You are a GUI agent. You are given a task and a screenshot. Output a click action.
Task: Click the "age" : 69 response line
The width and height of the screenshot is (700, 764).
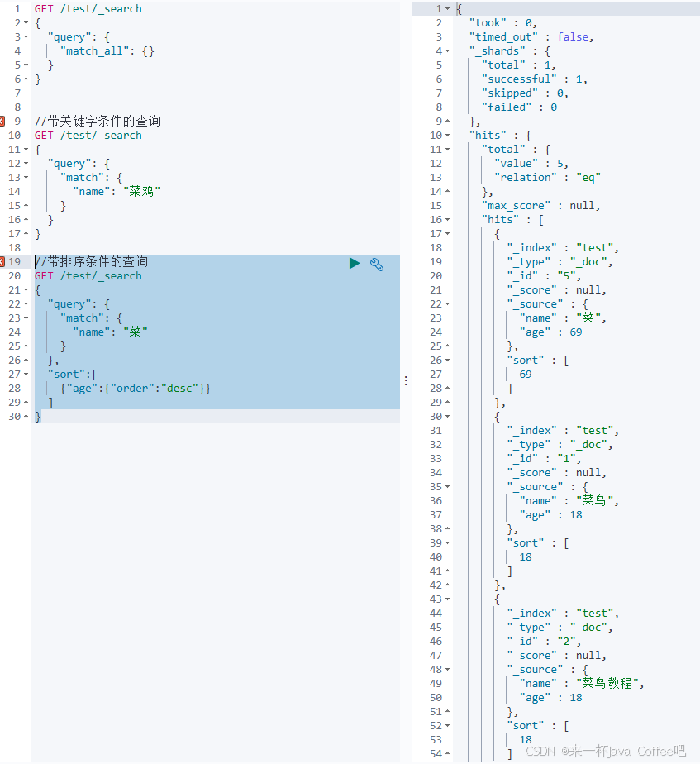(x=551, y=332)
